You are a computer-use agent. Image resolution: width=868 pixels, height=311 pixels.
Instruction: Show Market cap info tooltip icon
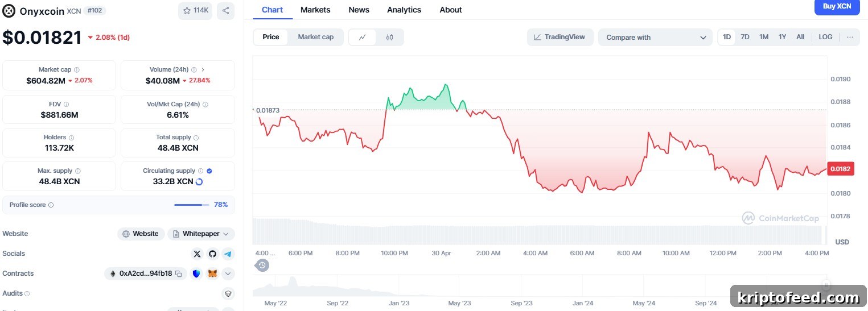(x=77, y=69)
